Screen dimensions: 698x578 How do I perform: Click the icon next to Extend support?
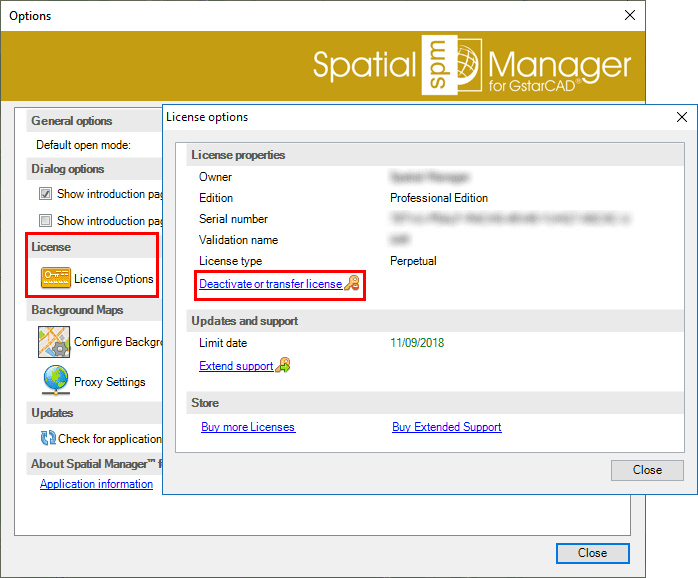[x=283, y=366]
